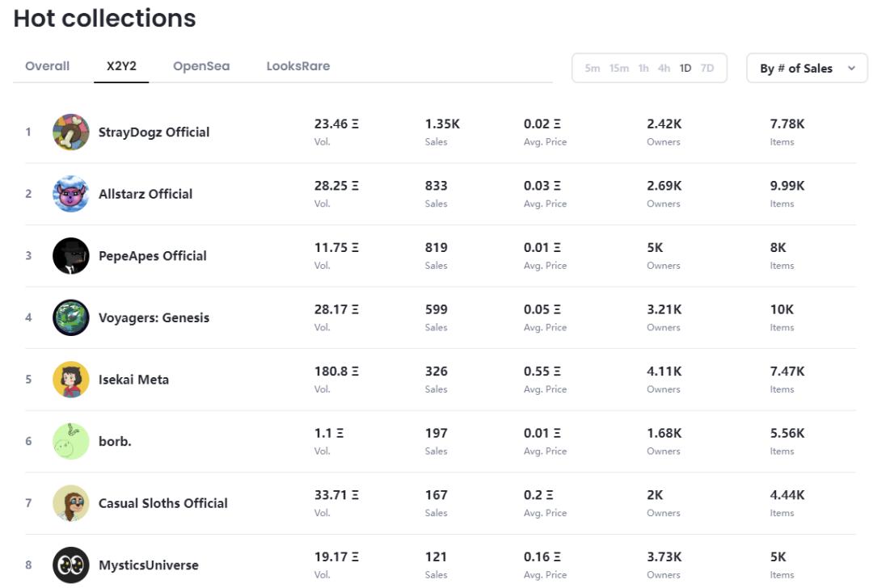Set time range to 1h
Screen dimensions: 873x588
[643, 69]
